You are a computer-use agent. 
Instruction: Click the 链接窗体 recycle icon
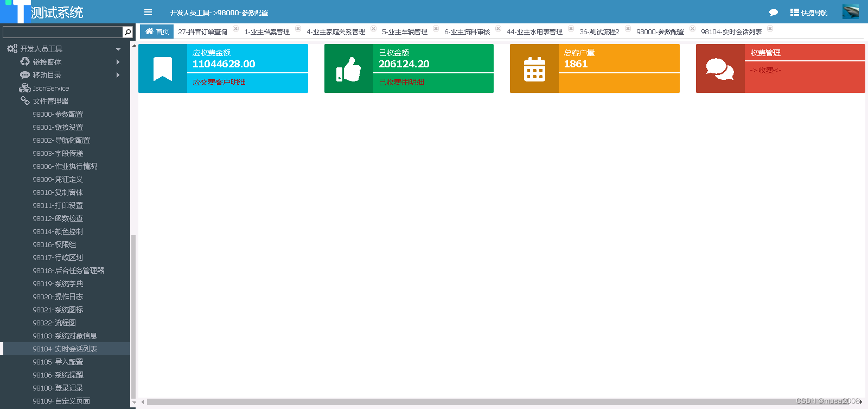click(x=25, y=62)
